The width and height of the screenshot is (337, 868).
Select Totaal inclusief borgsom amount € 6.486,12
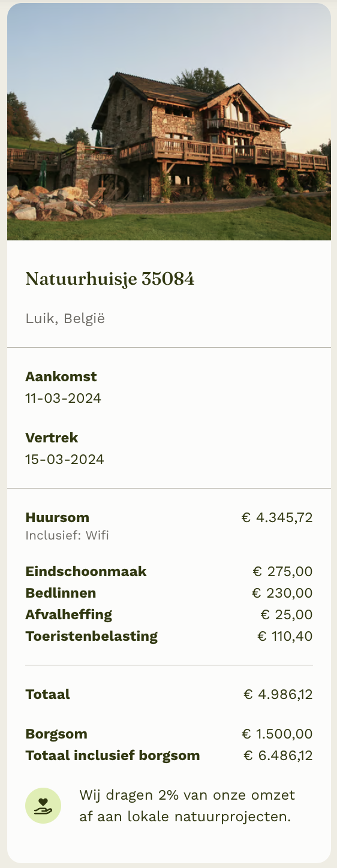278,755
